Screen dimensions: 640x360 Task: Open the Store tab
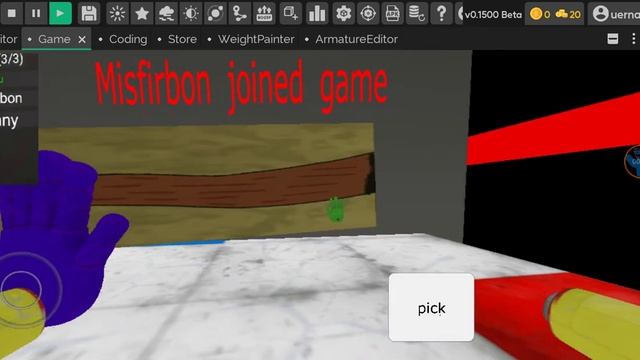tap(182, 39)
